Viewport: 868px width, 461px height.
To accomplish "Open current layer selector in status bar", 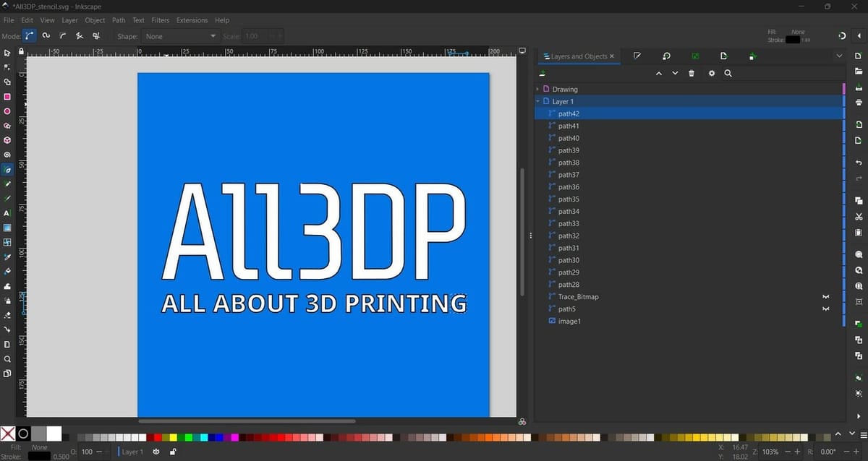I will pyautogui.click(x=132, y=452).
